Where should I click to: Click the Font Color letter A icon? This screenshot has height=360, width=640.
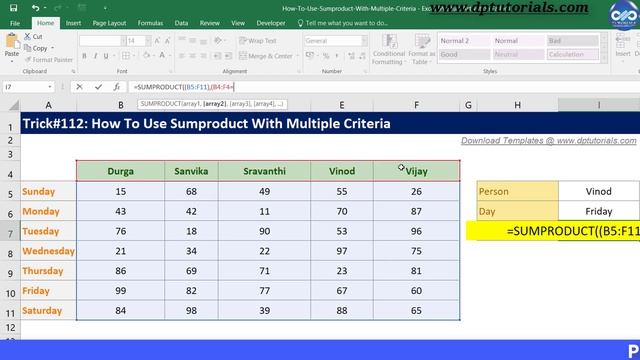pos(162,56)
